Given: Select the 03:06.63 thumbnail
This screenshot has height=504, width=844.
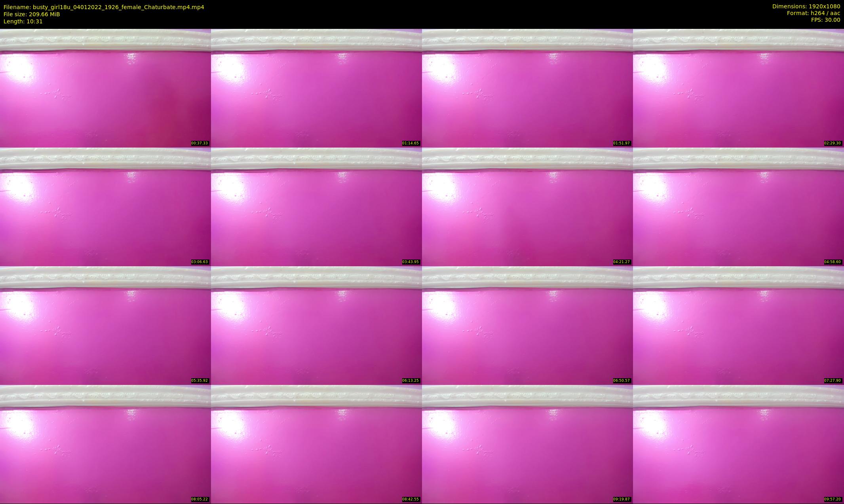Looking at the screenshot, I should (105, 207).
